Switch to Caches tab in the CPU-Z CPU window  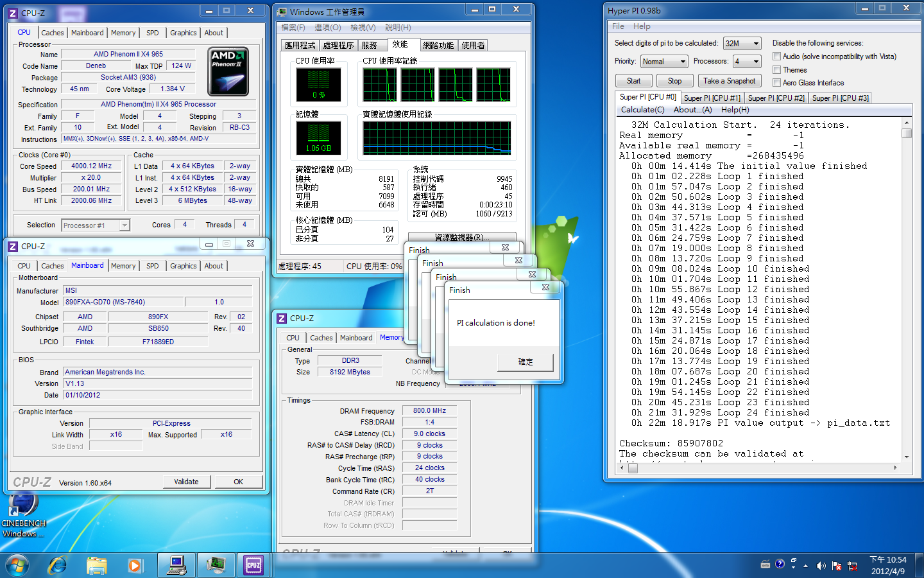click(x=53, y=33)
